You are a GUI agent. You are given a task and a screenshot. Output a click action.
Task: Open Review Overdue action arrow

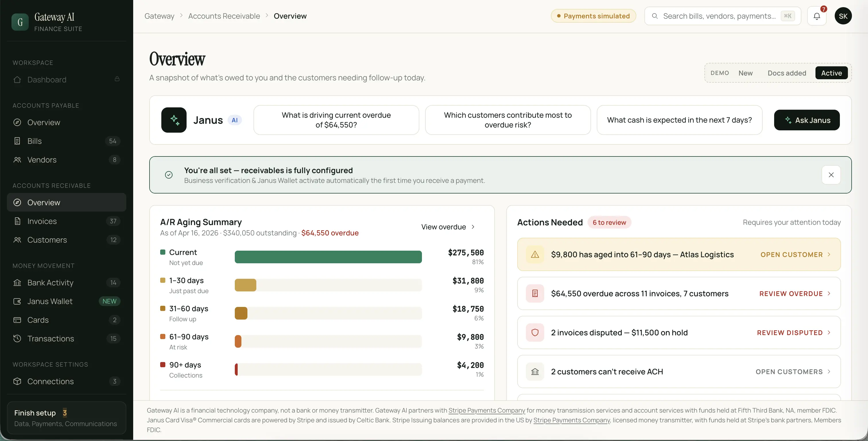click(829, 294)
